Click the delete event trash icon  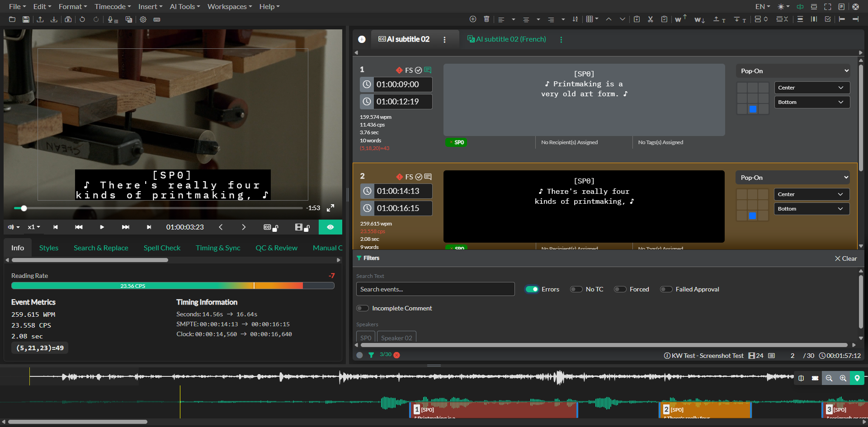click(x=486, y=19)
